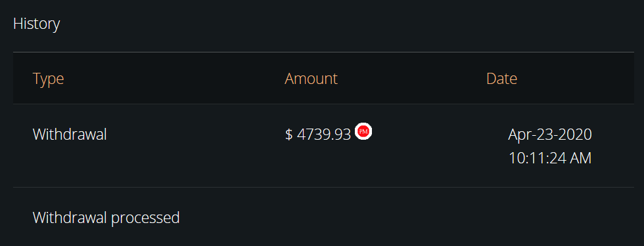Click the dollar sign before the amount
This screenshot has width=644, height=246.
point(288,134)
